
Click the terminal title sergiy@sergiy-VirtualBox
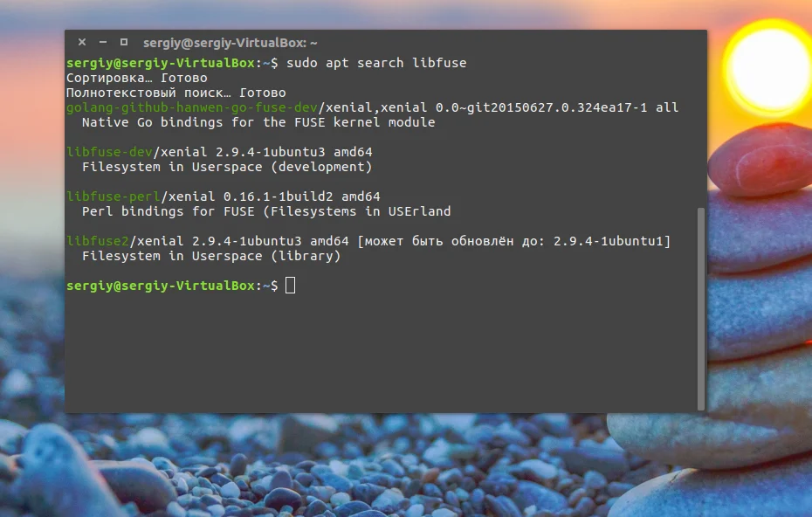230,43
